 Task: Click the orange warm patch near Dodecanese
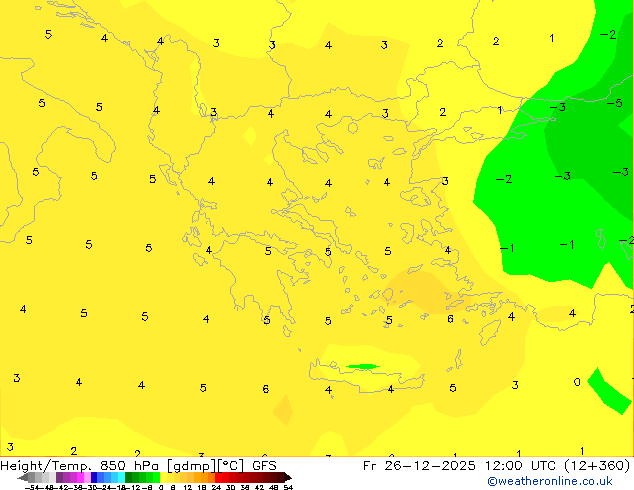(425, 290)
